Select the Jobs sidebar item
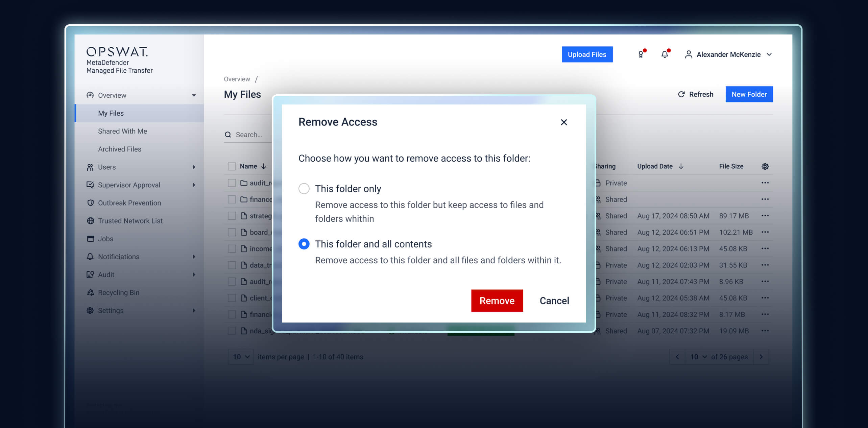Viewport: 868px width, 428px height. coord(105,239)
